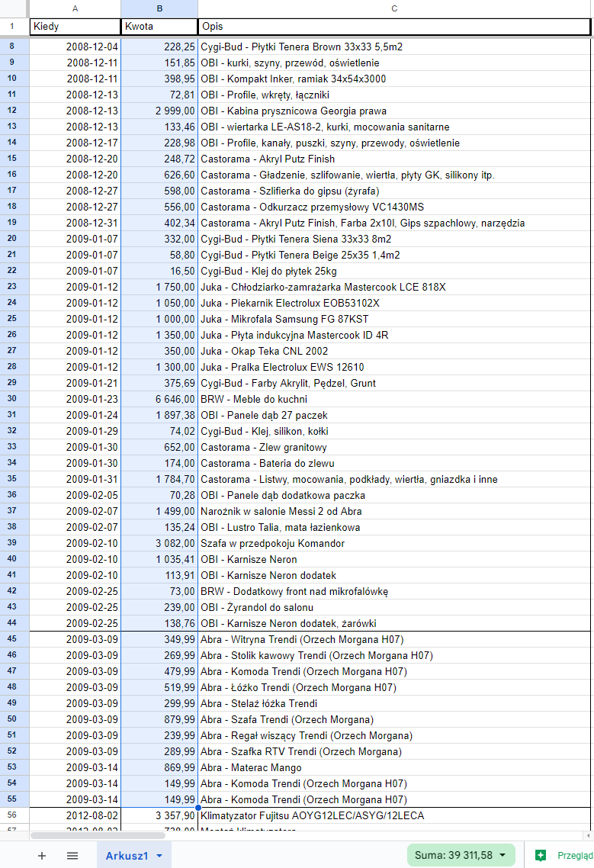This screenshot has height=868, width=594.
Task: Open the Przegląd explore icon
Action: pyautogui.click(x=541, y=855)
